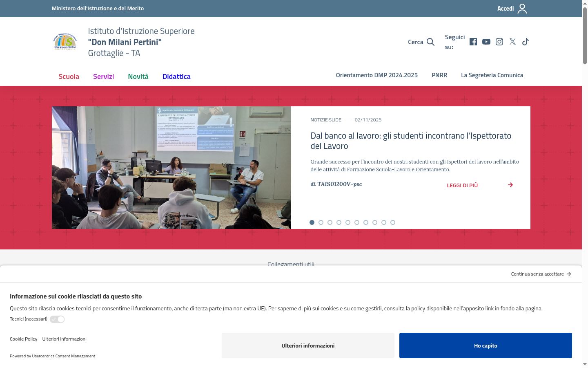Click the NOTIZIE SLIDE category label

326,120
